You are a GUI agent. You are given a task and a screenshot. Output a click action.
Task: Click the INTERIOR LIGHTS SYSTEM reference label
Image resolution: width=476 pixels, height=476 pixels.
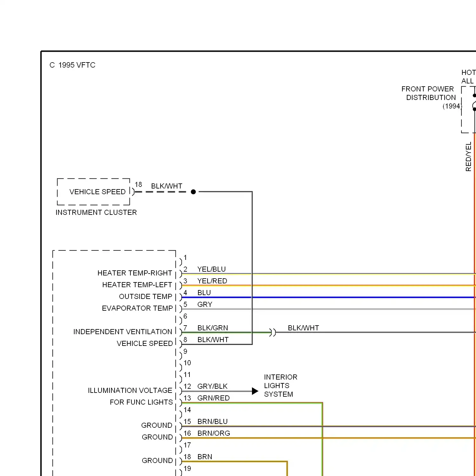tap(281, 386)
